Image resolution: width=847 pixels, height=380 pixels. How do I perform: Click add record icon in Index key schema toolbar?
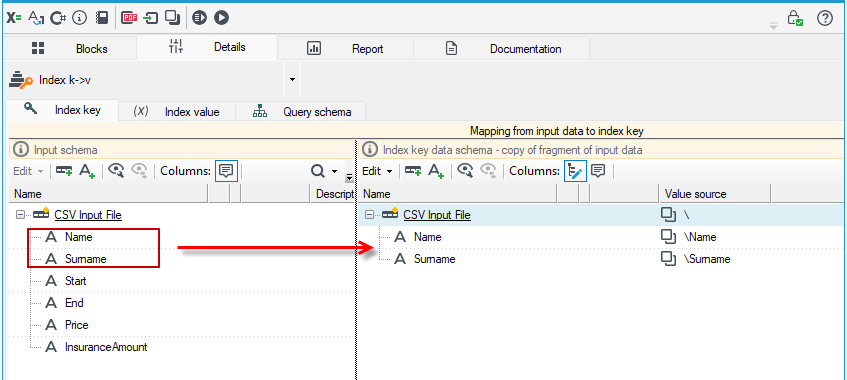click(413, 171)
